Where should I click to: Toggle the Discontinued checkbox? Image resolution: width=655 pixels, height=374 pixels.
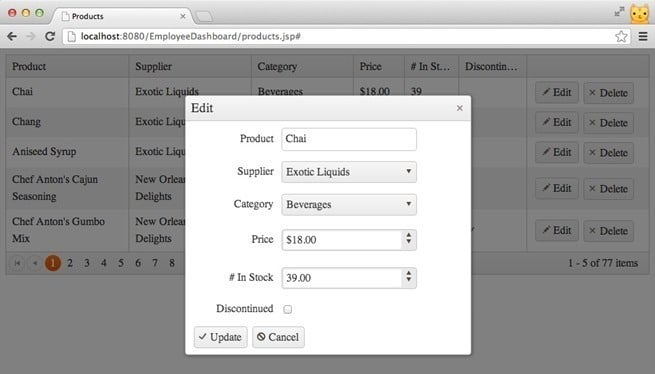point(287,309)
